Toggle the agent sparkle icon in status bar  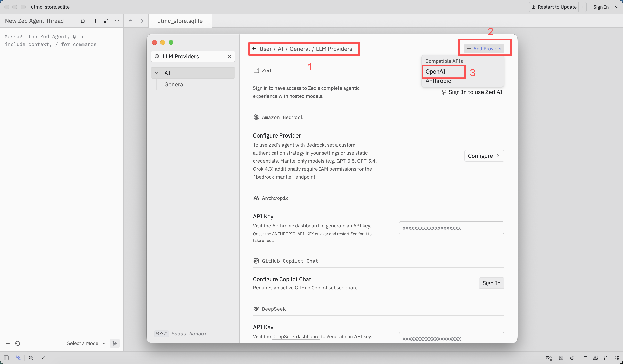18,358
